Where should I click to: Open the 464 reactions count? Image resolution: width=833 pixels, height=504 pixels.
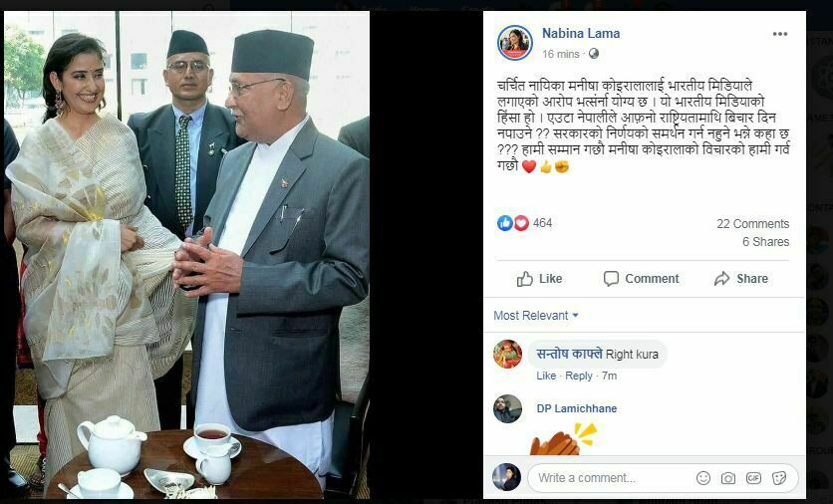pos(542,223)
